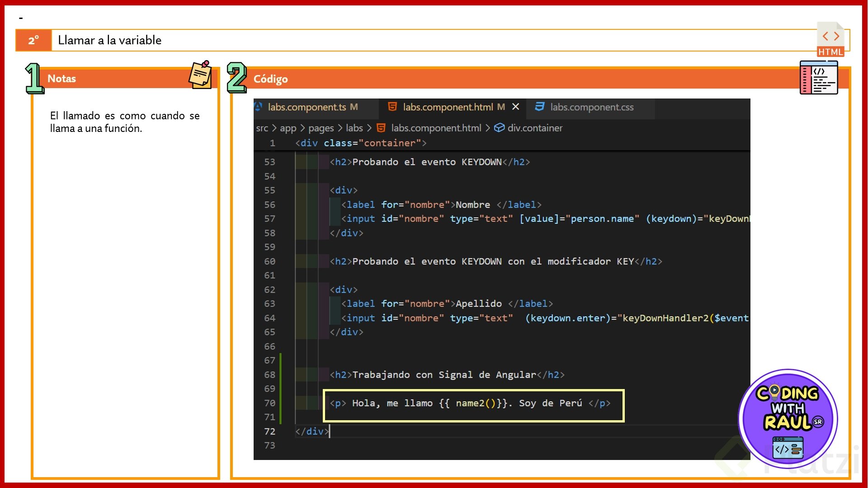Open the app breadcrumb segment
This screenshot has height=488, width=868.
pyautogui.click(x=288, y=128)
